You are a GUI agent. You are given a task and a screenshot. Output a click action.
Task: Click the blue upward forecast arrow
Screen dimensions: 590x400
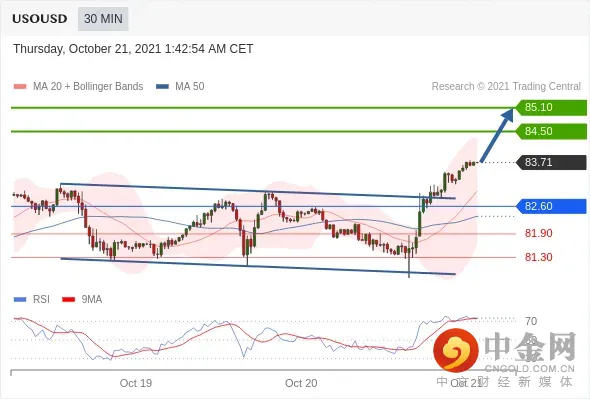[x=497, y=135]
